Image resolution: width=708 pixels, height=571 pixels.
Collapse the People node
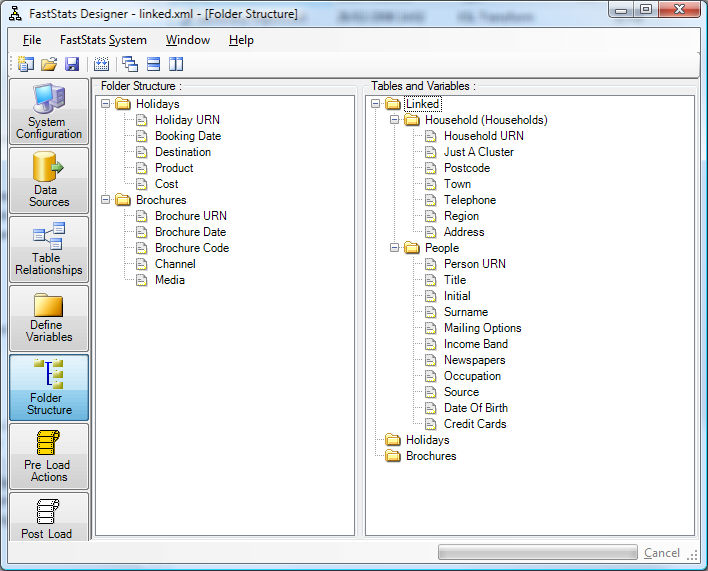coord(394,247)
